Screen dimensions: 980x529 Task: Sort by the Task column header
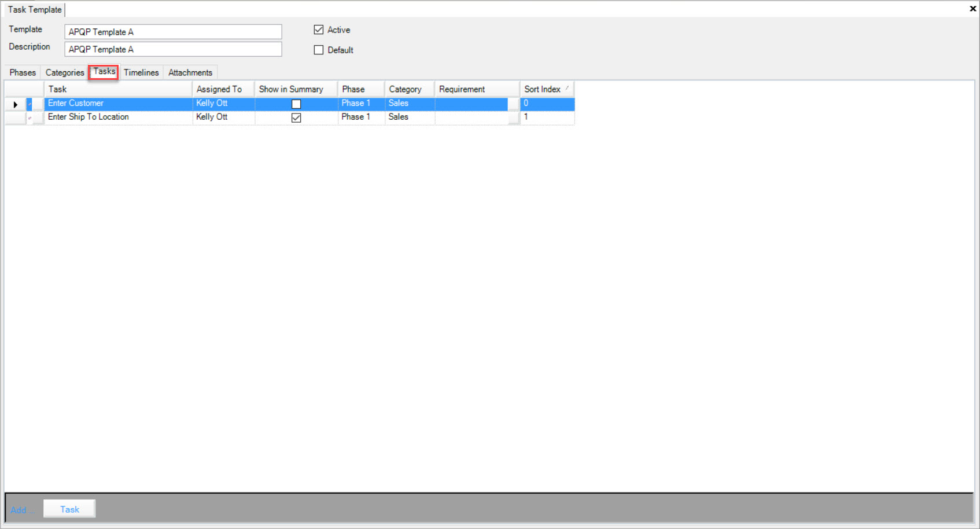coord(118,89)
